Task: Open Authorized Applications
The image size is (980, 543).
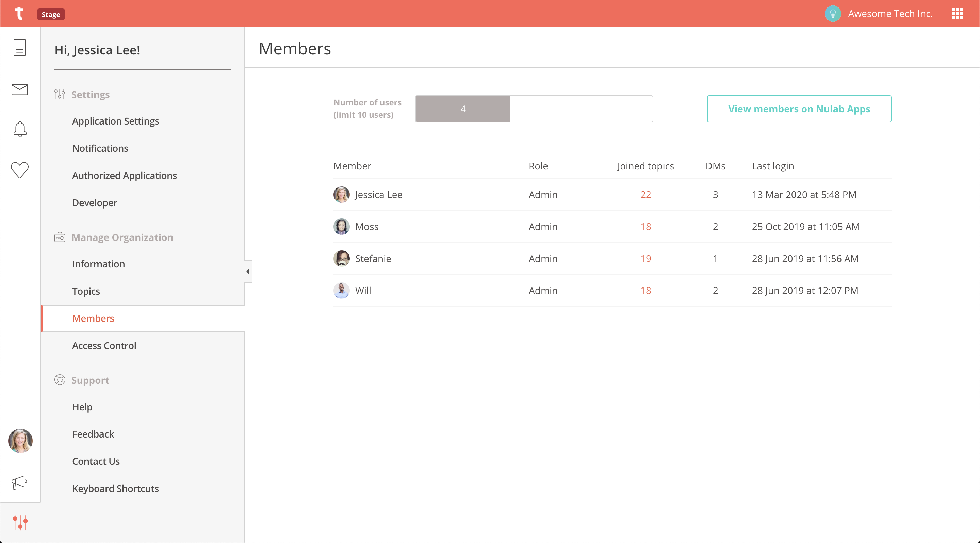Action: [x=125, y=176]
